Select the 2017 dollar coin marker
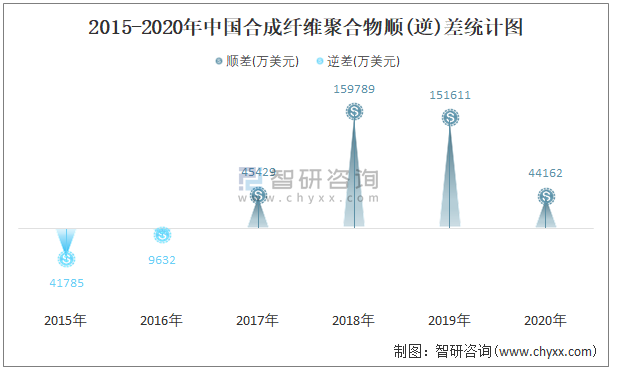617x371 pixels. 258,195
